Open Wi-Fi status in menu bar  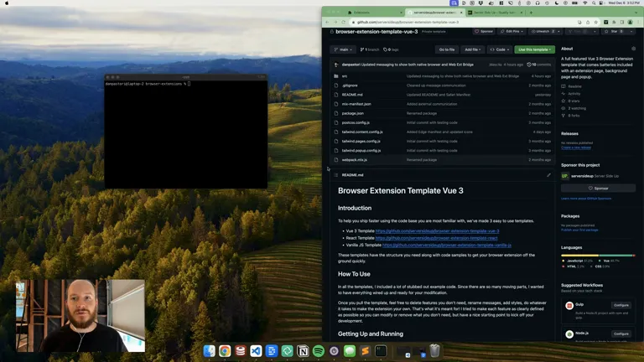[x=585, y=3]
